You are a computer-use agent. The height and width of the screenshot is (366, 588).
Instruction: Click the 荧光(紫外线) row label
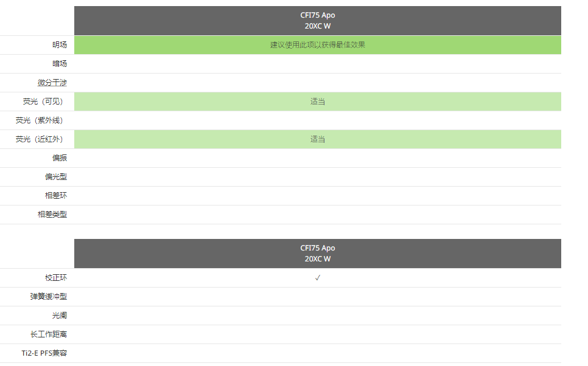[39, 120]
